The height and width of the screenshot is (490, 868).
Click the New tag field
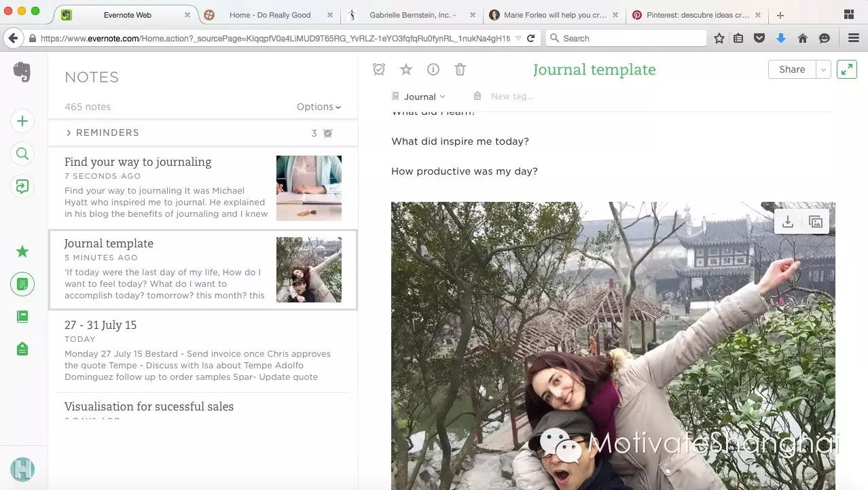click(512, 97)
